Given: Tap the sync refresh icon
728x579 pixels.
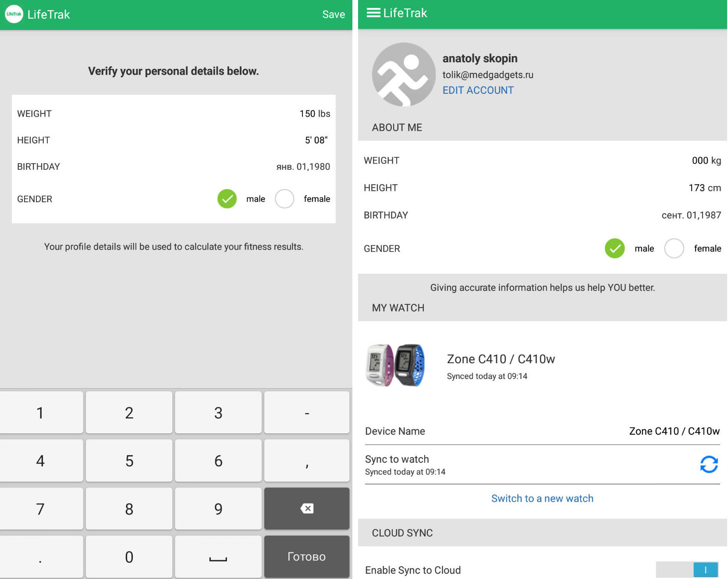Looking at the screenshot, I should 709,465.
